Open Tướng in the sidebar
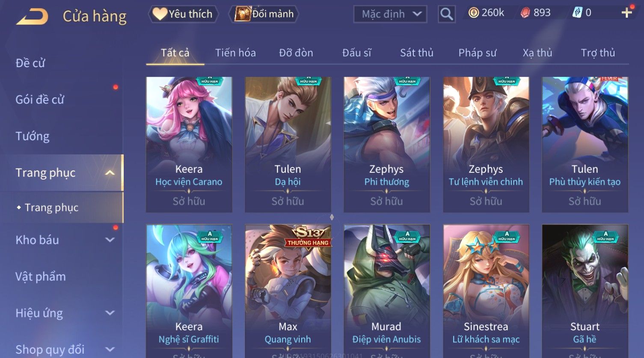The image size is (644, 358). (33, 136)
